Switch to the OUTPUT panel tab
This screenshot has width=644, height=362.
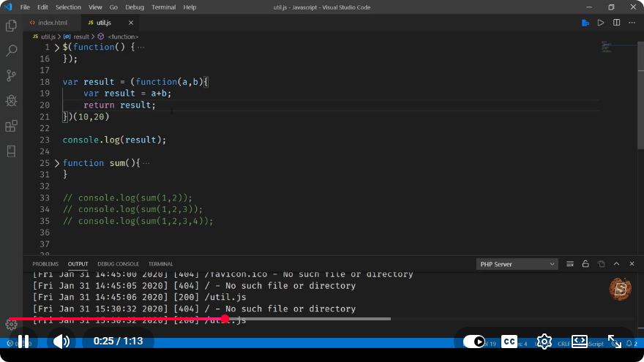(x=78, y=264)
